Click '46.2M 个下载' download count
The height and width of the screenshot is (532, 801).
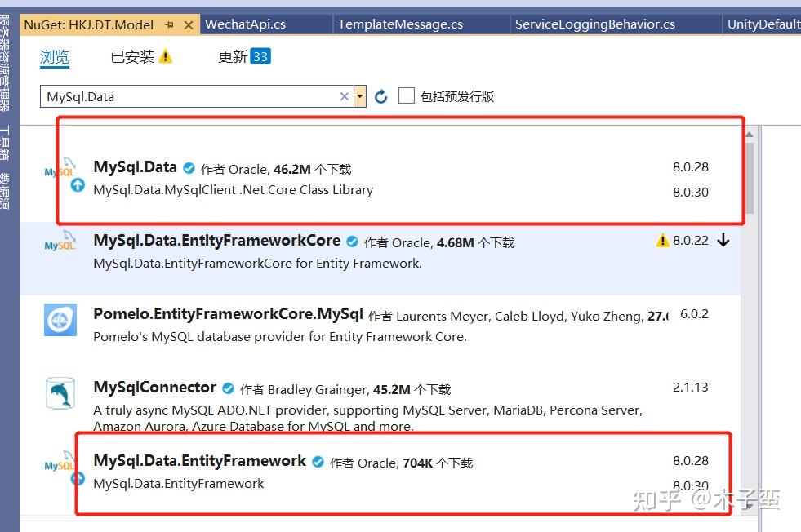point(313,170)
